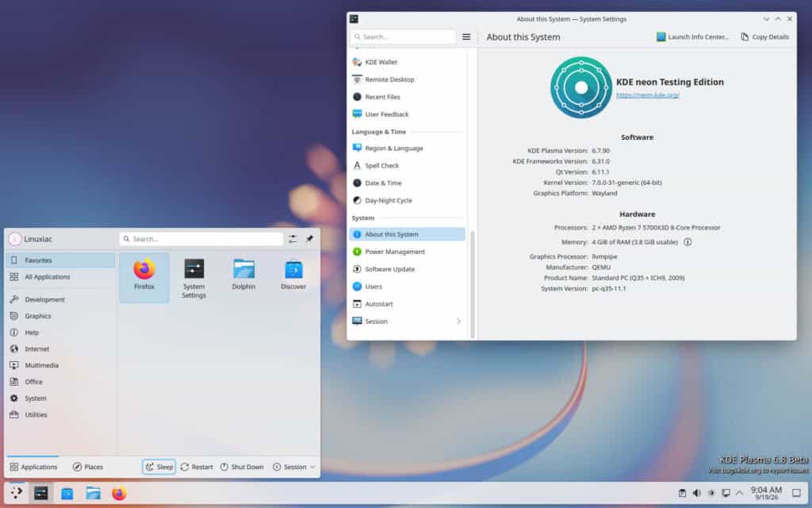The width and height of the screenshot is (812, 508).
Task: Click Peek at Desktop button
Action: click(796, 493)
